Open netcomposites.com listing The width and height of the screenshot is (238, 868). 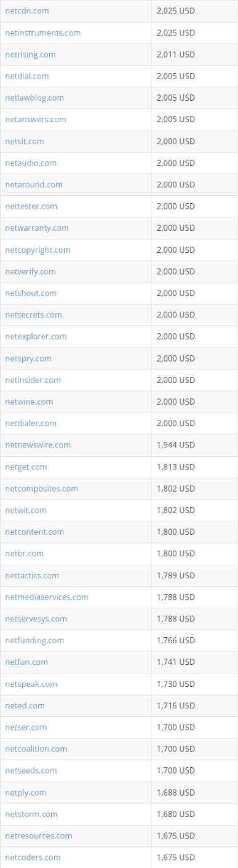pos(42,489)
